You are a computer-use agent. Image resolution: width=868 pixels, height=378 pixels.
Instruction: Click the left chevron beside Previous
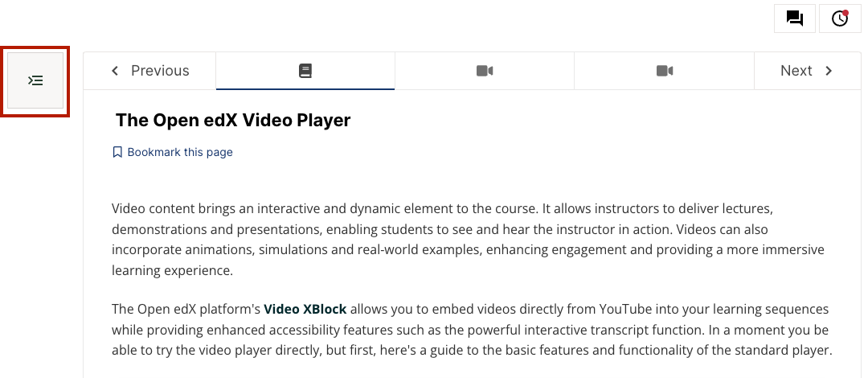coord(115,71)
